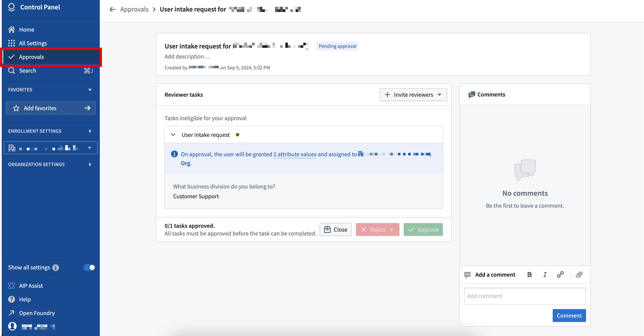This screenshot has width=644, height=336.
Task: Click the Approve button
Action: (x=423, y=229)
